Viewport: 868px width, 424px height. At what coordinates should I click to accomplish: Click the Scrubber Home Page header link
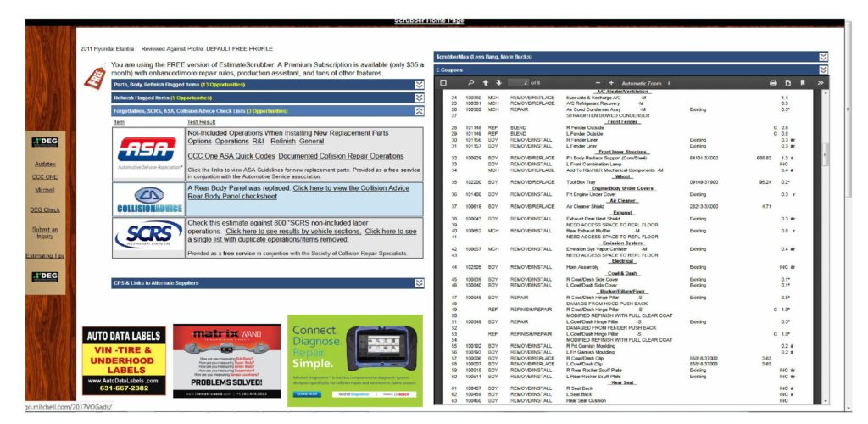[429, 20]
